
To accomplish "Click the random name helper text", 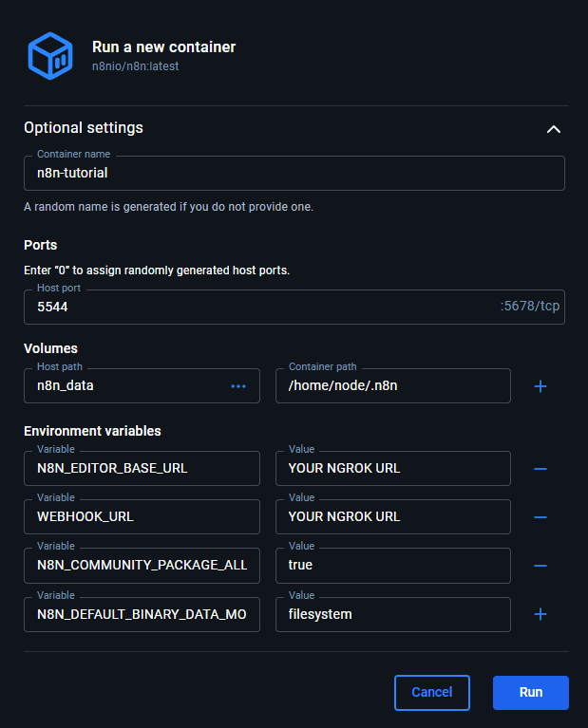I will point(169,207).
